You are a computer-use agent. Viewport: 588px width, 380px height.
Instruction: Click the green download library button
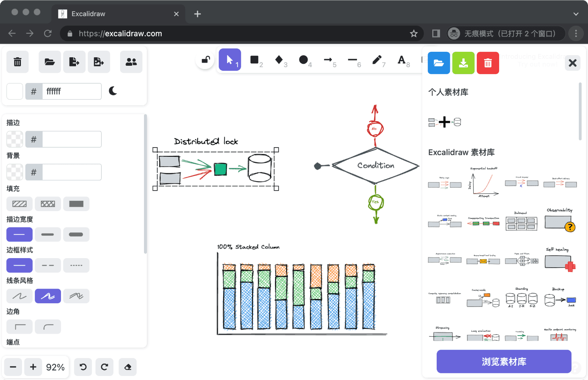pyautogui.click(x=463, y=63)
